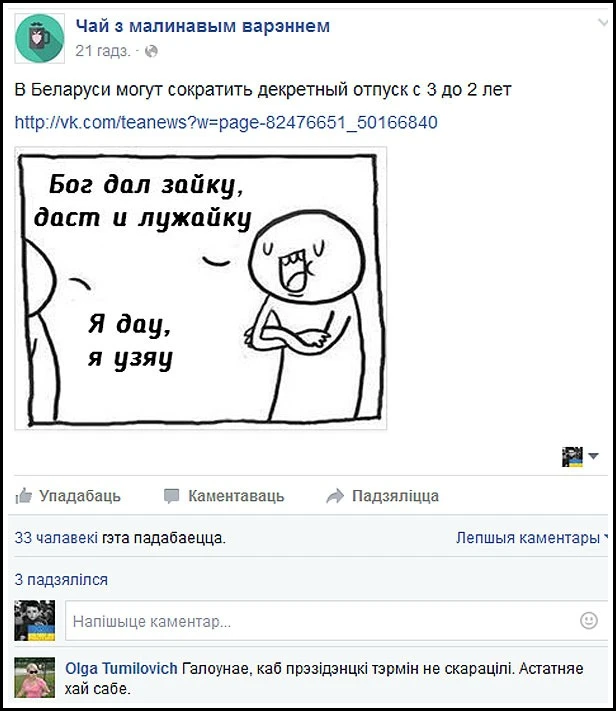Screen dimensions: 616x711
Task: Open the identity selector arrow below comic
Action: (x=593, y=456)
